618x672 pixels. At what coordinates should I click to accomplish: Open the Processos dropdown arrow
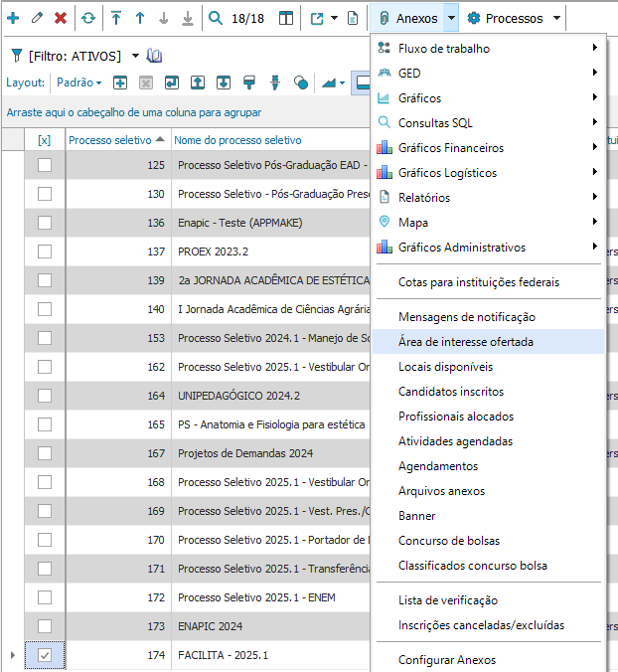click(556, 18)
